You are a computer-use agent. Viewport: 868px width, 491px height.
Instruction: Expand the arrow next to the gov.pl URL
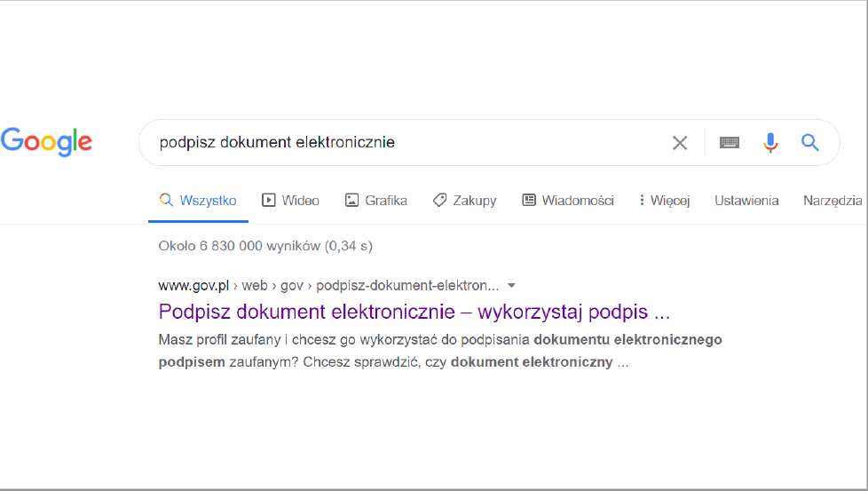point(511,286)
